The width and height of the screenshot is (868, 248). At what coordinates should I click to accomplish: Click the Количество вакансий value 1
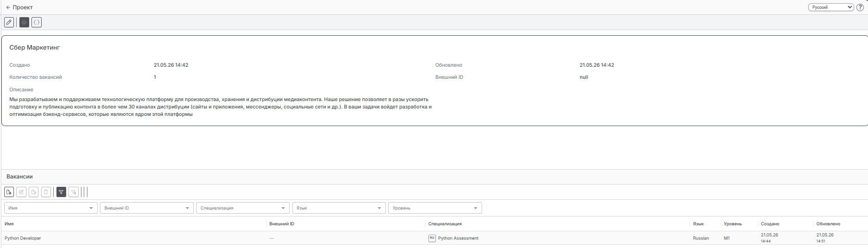pos(155,77)
